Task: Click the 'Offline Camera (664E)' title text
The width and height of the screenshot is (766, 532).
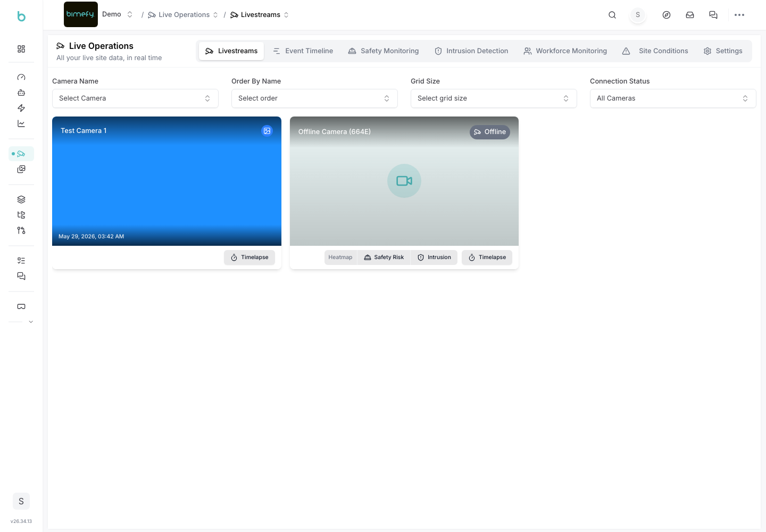Action: click(x=335, y=132)
